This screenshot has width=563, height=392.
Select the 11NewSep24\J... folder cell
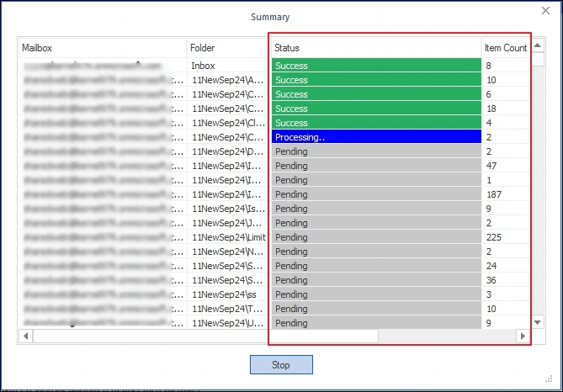pyautogui.click(x=227, y=223)
